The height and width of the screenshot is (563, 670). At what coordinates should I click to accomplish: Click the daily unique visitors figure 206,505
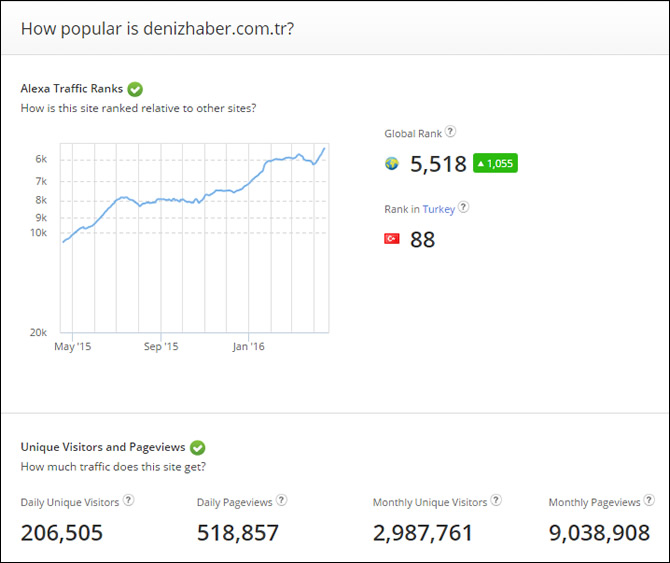click(62, 533)
